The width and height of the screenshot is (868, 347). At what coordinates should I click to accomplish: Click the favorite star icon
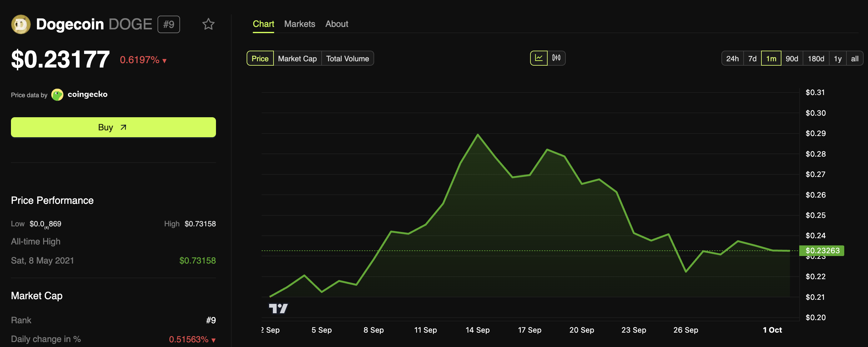coord(208,24)
